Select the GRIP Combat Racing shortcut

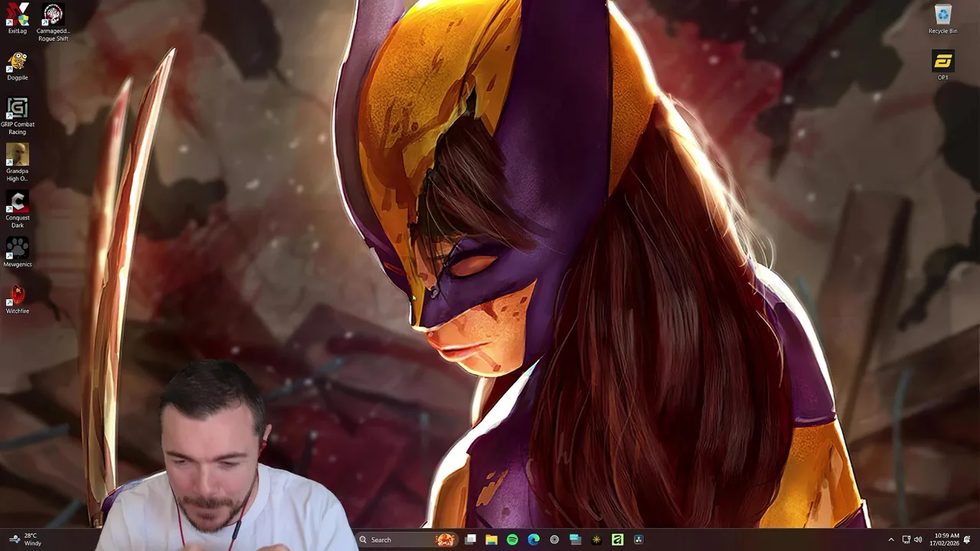point(18,116)
